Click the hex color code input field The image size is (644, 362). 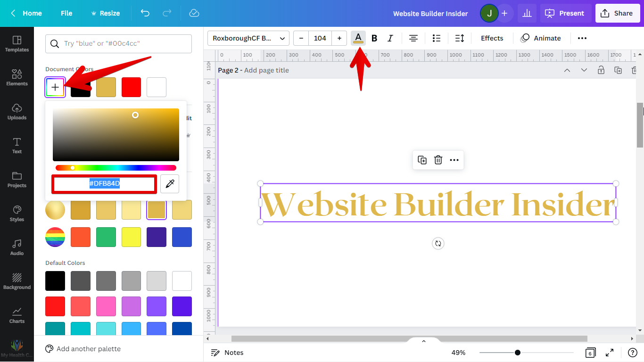coord(104,184)
